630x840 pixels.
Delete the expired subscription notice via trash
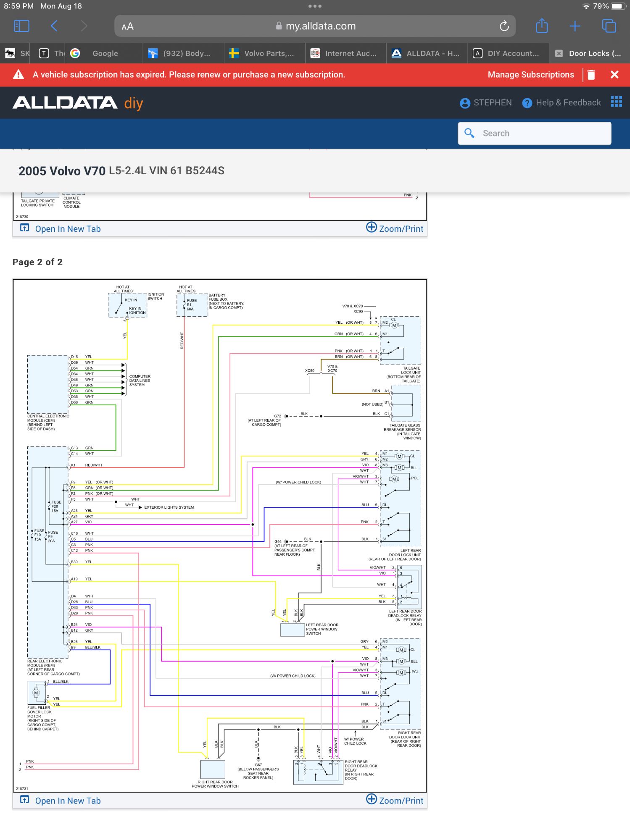[x=591, y=75]
